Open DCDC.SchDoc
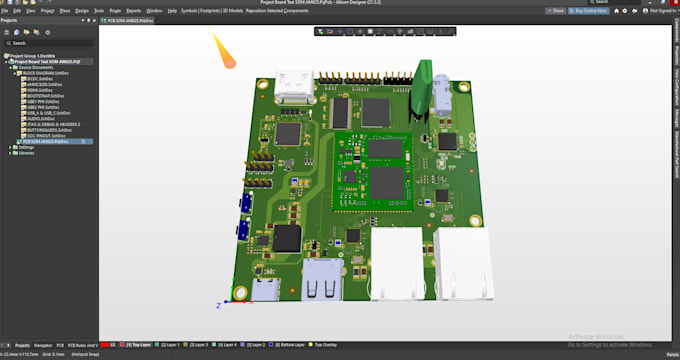Screen dimensions: 680x360 tap(39, 79)
